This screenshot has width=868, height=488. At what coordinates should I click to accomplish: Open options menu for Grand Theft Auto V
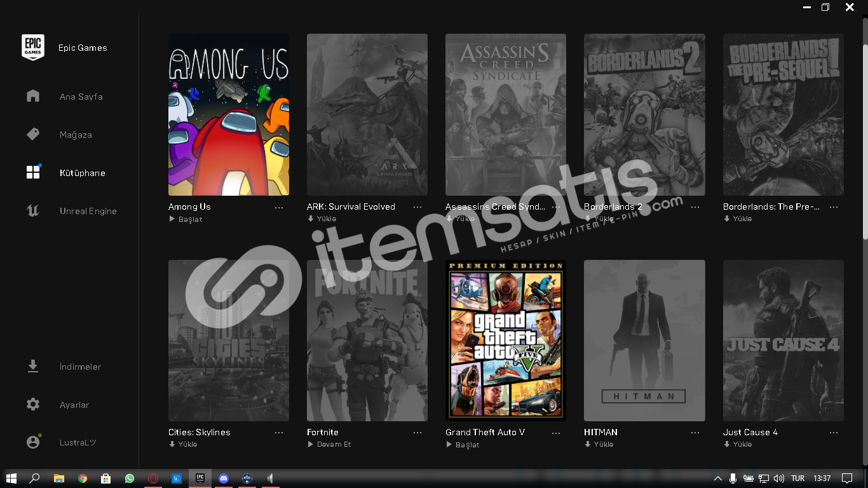(556, 433)
